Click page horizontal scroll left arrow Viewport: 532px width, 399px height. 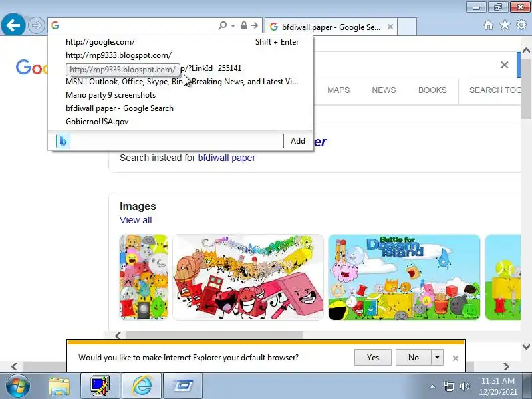pyautogui.click(x=14, y=367)
